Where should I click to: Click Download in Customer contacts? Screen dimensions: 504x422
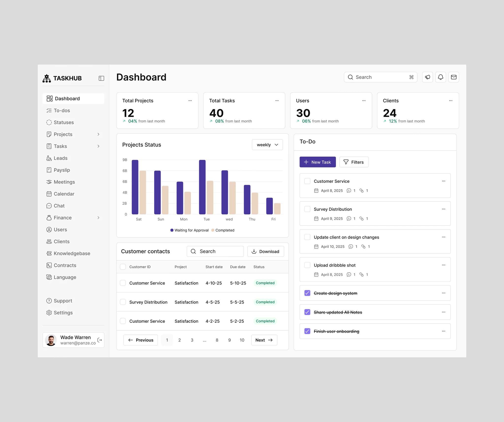click(266, 251)
